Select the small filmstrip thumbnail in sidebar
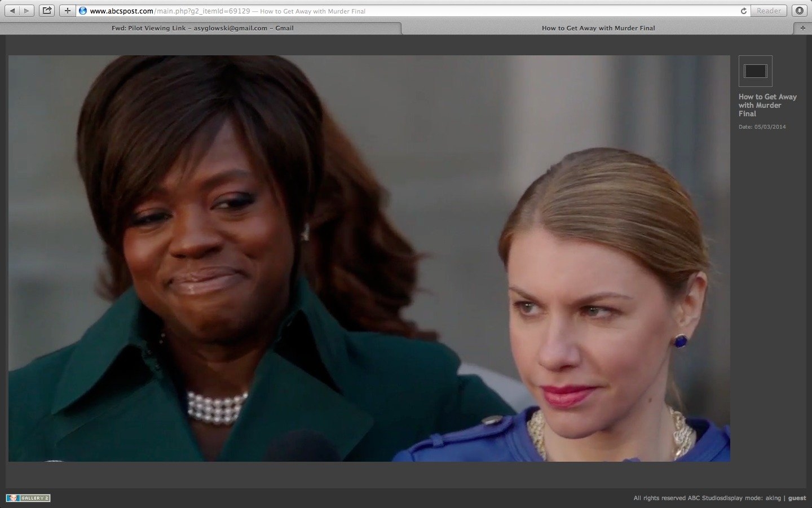Viewport: 812px width, 508px height. pyautogui.click(x=756, y=71)
